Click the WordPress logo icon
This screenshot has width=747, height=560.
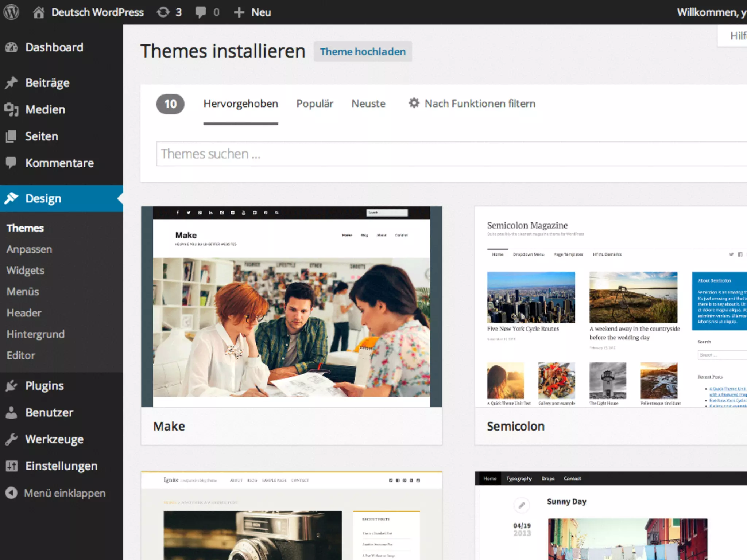point(11,12)
